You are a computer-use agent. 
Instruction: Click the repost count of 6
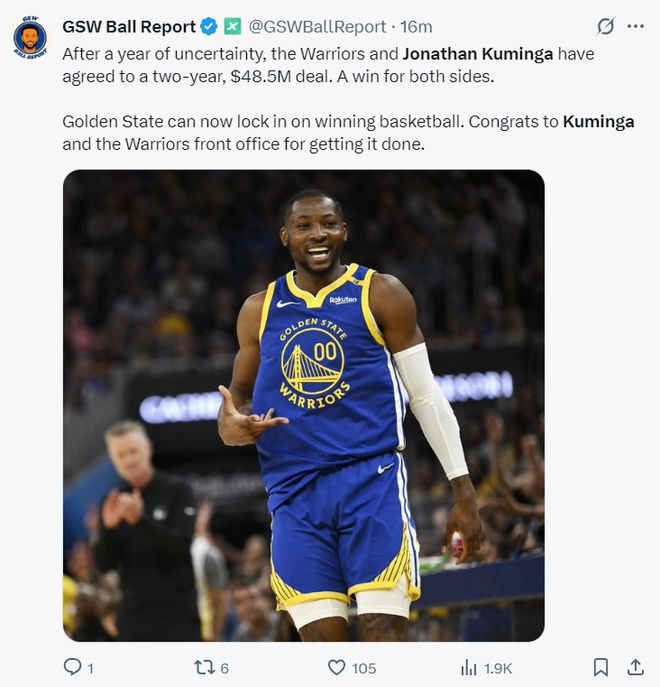[225, 668]
